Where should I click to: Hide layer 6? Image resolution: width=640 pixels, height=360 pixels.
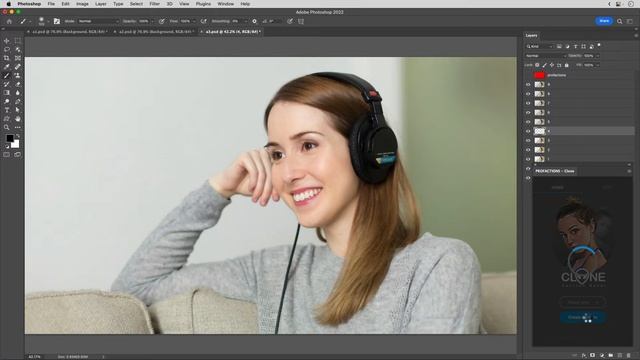click(x=528, y=113)
